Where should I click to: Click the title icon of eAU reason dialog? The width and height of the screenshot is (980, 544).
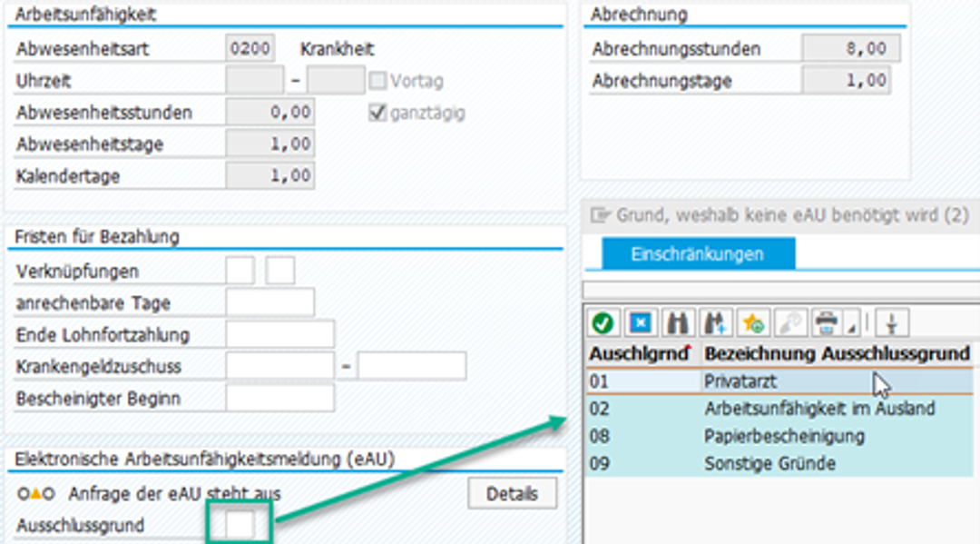tap(600, 215)
